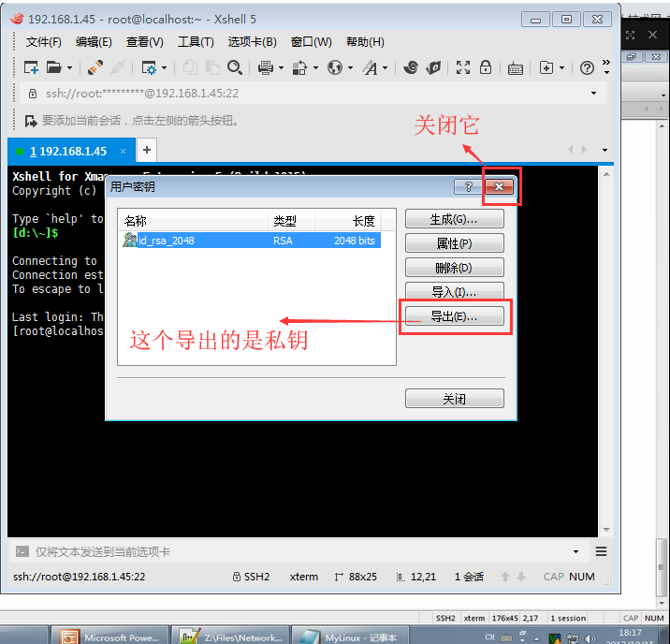Close the 192.168.1.45 tab with its x

[124, 152]
